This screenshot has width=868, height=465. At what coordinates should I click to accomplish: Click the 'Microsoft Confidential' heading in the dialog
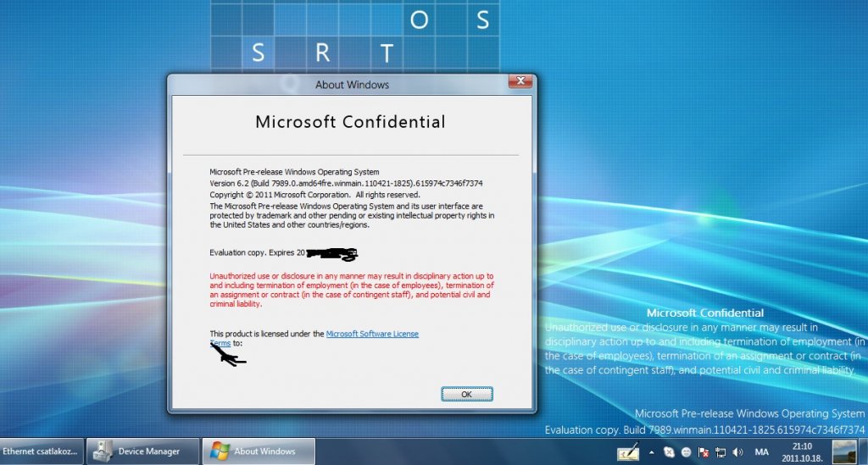350,122
